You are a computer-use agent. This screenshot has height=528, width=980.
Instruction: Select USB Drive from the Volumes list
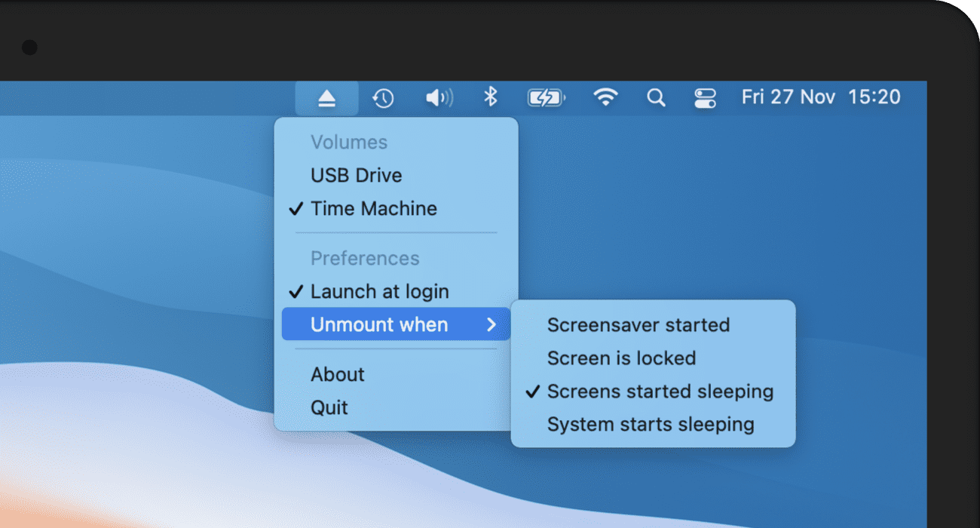tap(356, 175)
